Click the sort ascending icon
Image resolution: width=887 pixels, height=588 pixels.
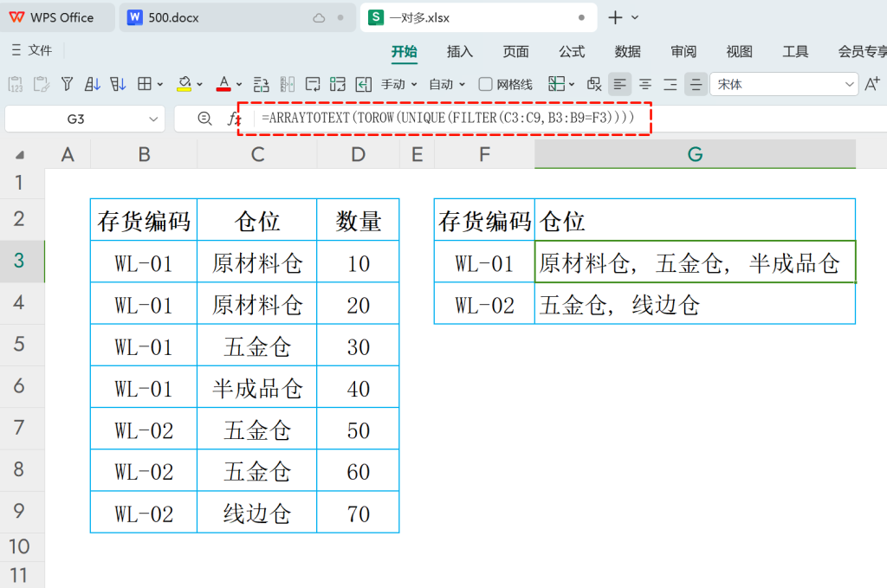coord(92,84)
